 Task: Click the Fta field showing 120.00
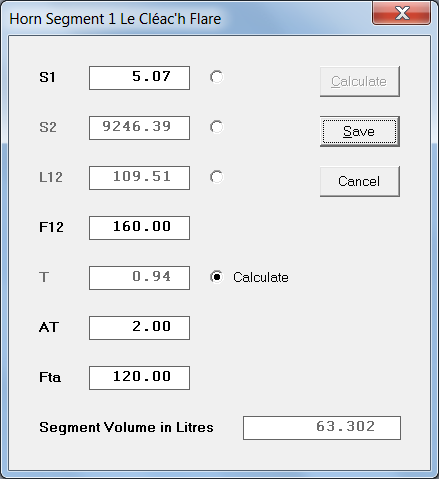pyautogui.click(x=139, y=378)
